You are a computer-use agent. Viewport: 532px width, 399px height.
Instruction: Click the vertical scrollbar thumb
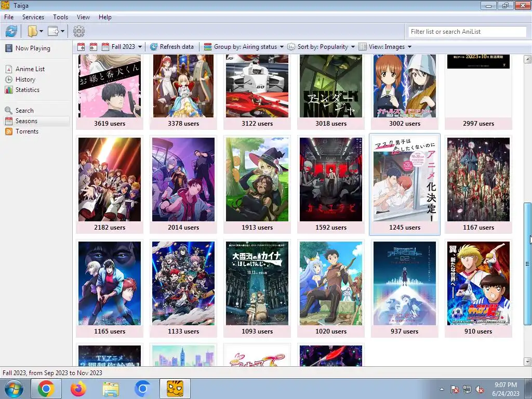point(527,263)
